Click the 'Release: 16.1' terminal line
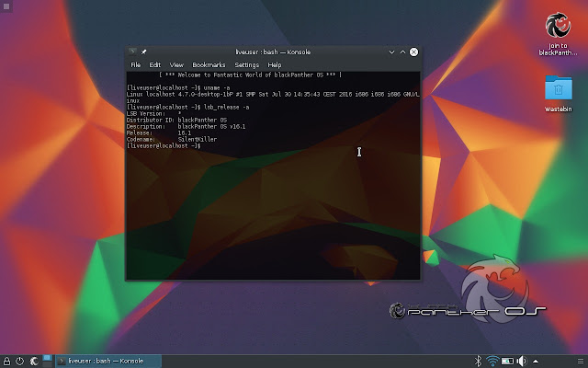The width and height of the screenshot is (588, 368). pos(159,132)
